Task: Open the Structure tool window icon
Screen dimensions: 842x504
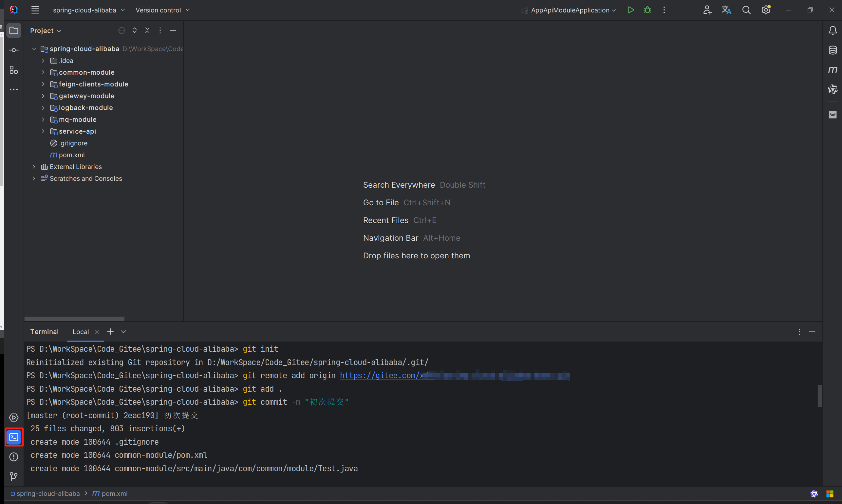Action: [13, 70]
